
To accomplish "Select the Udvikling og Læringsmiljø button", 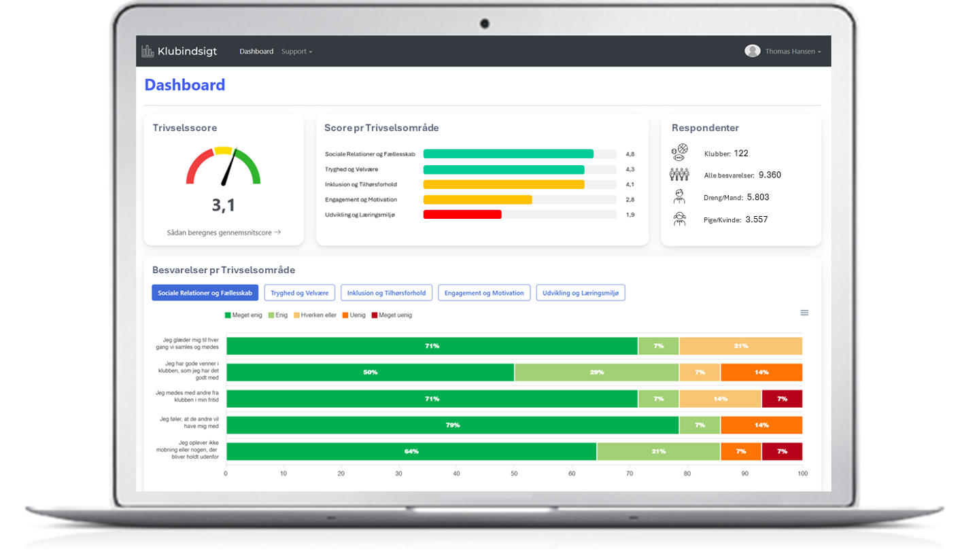I will coord(581,293).
